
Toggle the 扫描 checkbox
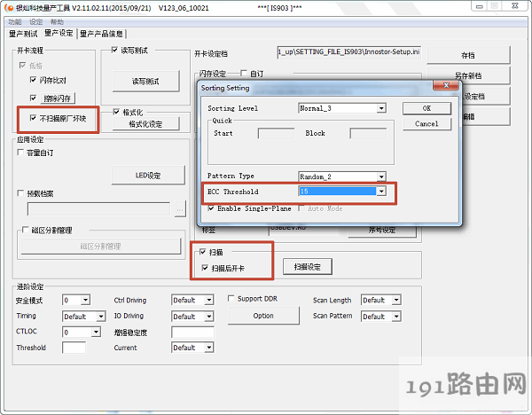click(202, 252)
